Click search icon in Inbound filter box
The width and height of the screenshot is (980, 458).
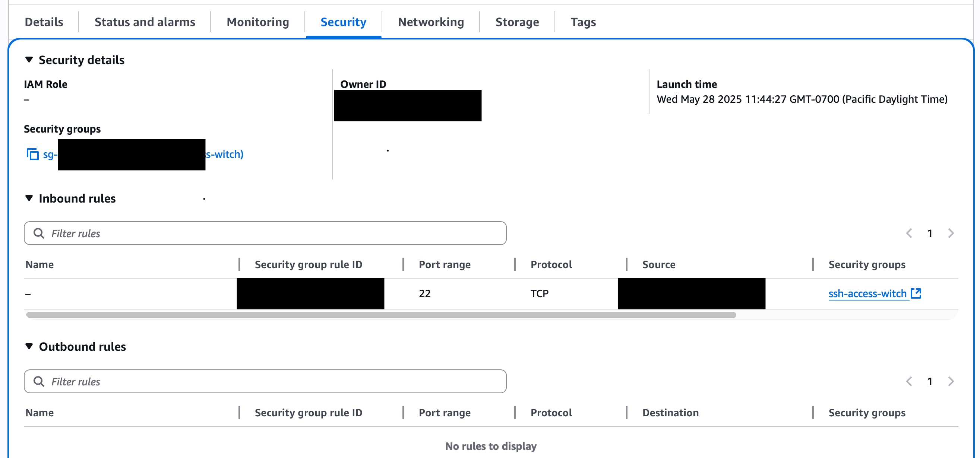[39, 233]
